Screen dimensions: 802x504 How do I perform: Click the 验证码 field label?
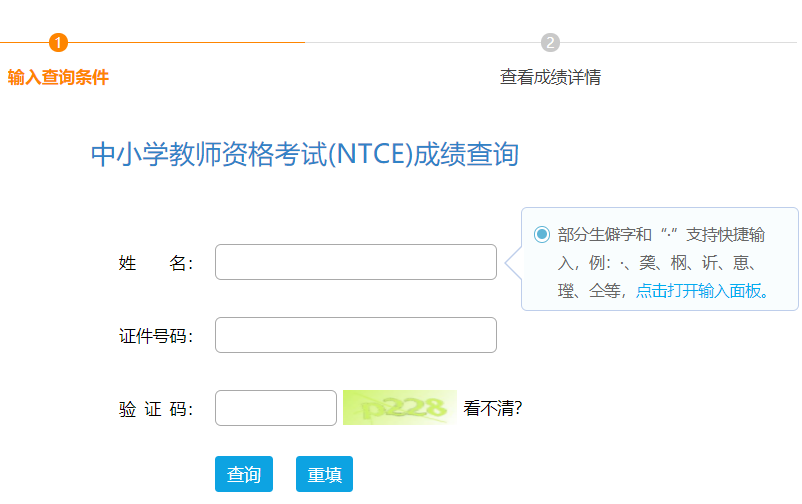[156, 409]
